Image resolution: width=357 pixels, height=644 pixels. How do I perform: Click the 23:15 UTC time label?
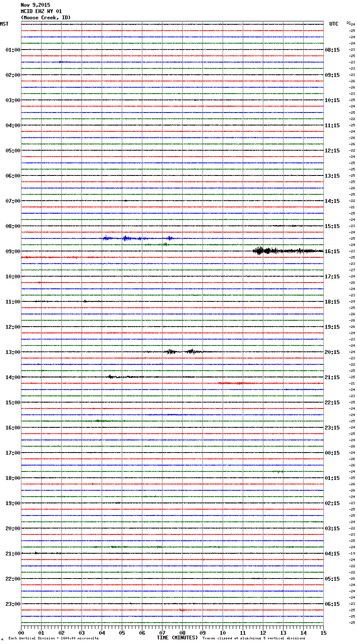click(332, 428)
